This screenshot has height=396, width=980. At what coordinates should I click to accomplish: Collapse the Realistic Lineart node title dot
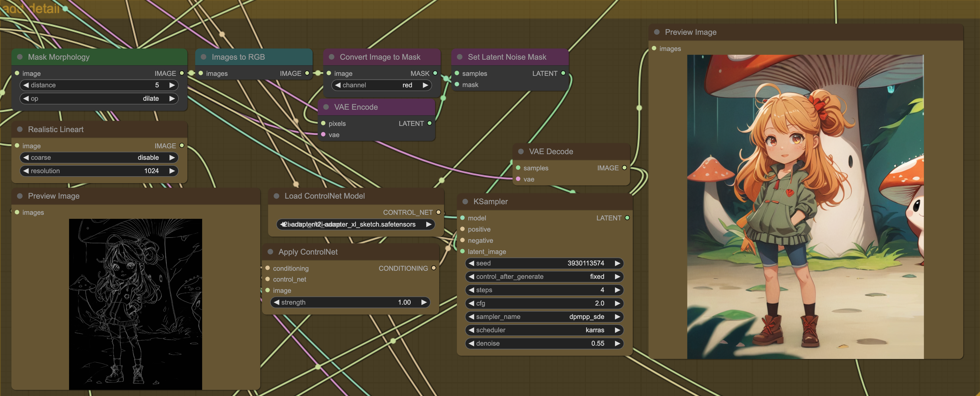pos(20,129)
